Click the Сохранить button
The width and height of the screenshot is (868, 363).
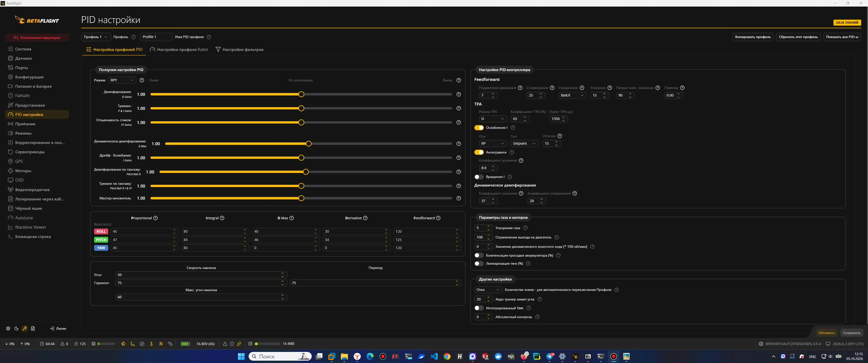[852, 333]
